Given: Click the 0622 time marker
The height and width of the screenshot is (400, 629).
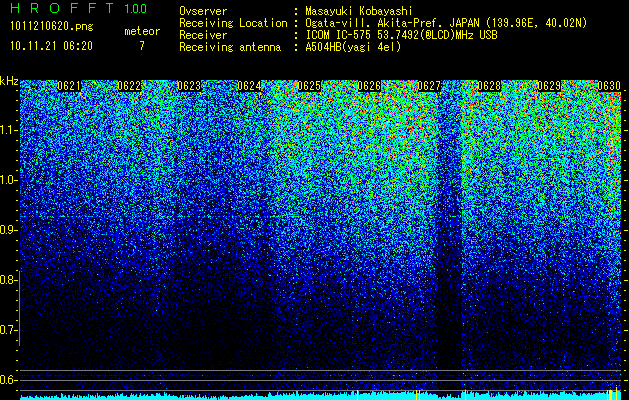Looking at the screenshot, I should (129, 86).
